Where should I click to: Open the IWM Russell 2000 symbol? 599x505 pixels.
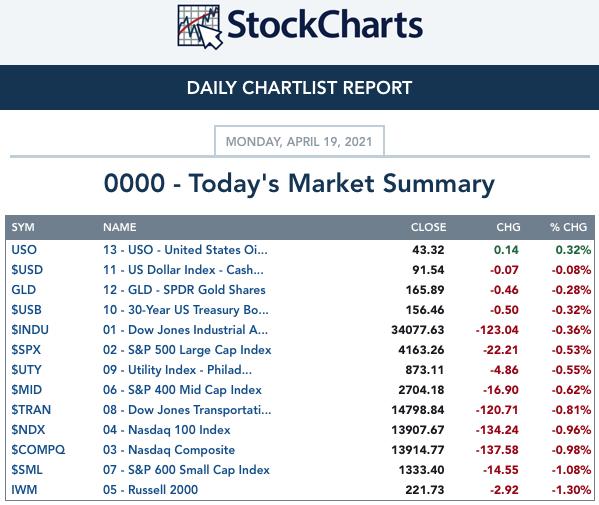pyautogui.click(x=24, y=490)
